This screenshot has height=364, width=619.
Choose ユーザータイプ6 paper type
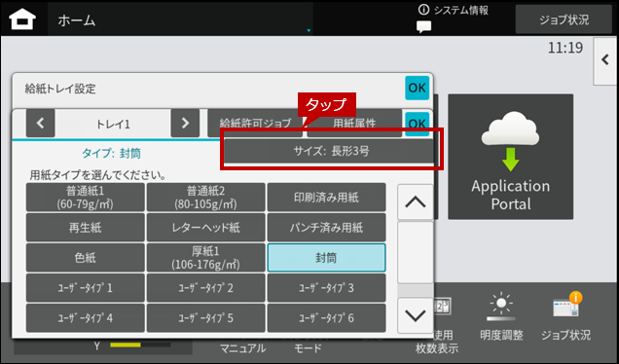pos(326,318)
